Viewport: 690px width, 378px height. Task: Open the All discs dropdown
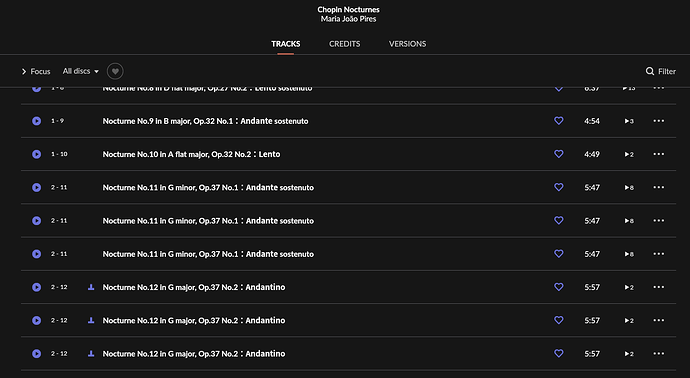pyautogui.click(x=81, y=71)
